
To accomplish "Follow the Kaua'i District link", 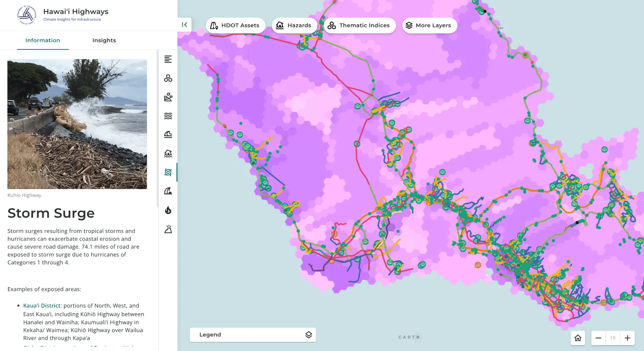I will click(42, 306).
